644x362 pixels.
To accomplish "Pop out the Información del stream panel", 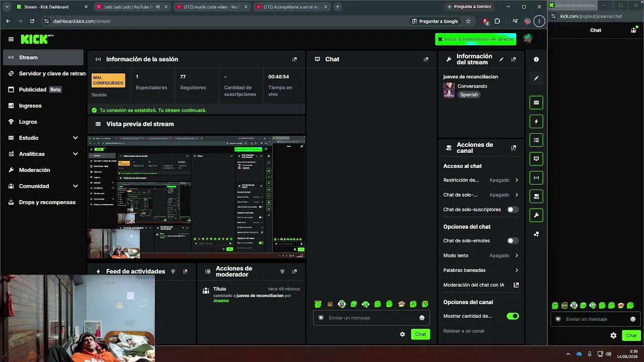I will point(513,59).
